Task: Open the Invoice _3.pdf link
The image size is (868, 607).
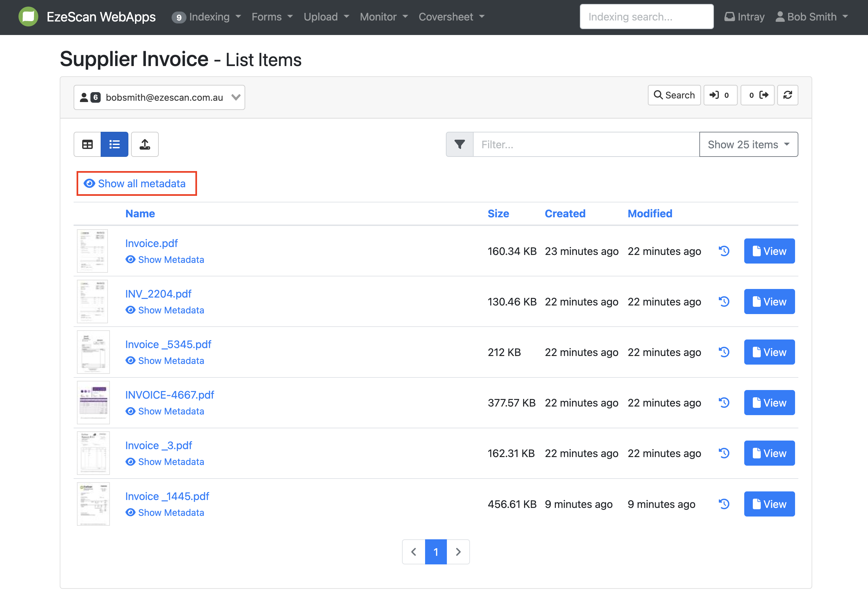Action: click(158, 446)
